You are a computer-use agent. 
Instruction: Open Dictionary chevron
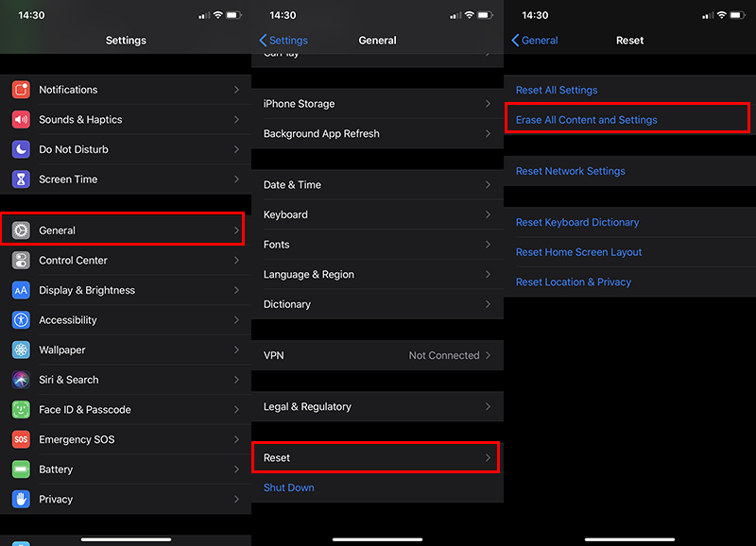click(x=488, y=304)
